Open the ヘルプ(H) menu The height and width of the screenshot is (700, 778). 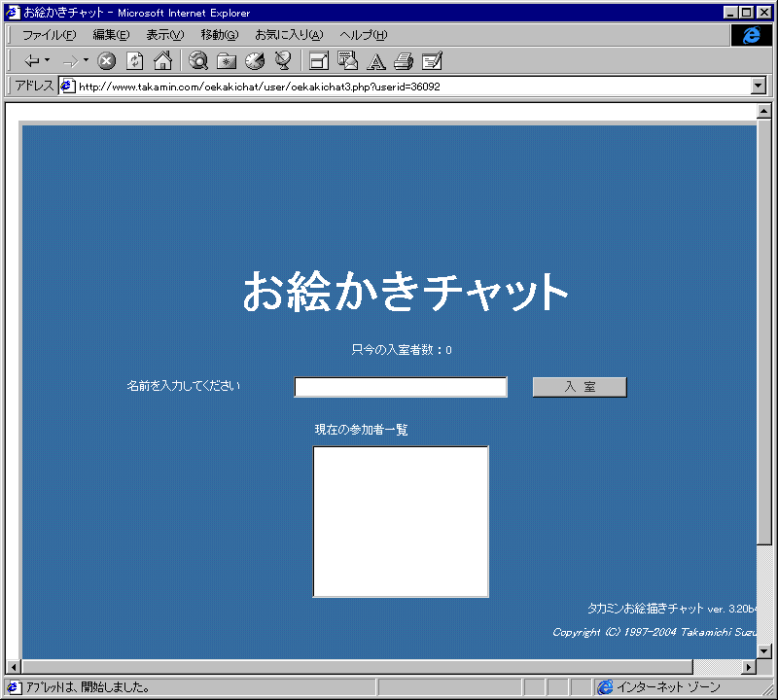(x=363, y=35)
